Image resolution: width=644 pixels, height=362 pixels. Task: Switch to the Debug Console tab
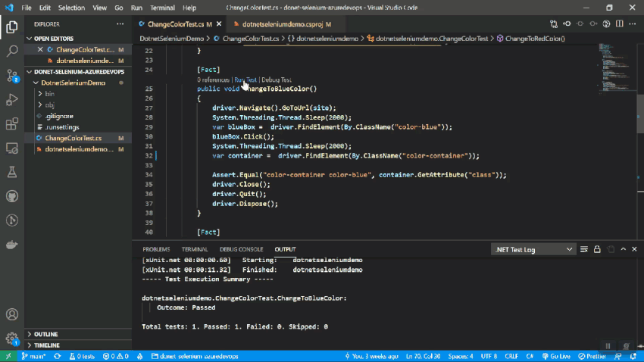[241, 250]
